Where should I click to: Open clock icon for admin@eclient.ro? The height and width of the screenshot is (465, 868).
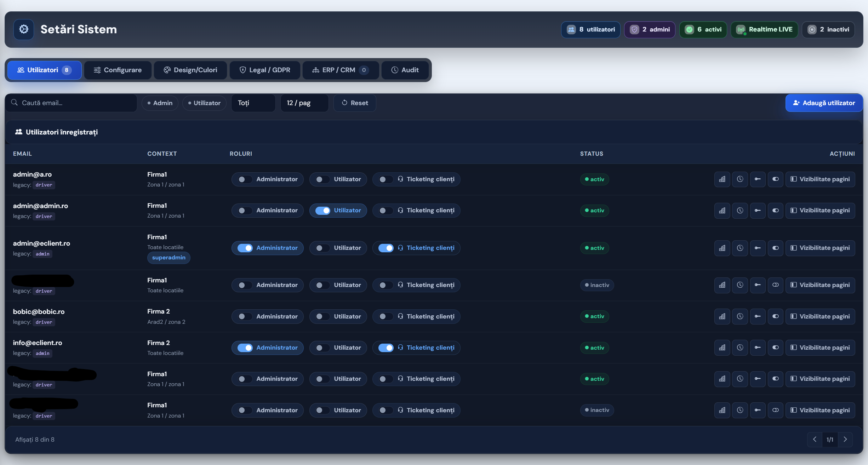pos(740,248)
